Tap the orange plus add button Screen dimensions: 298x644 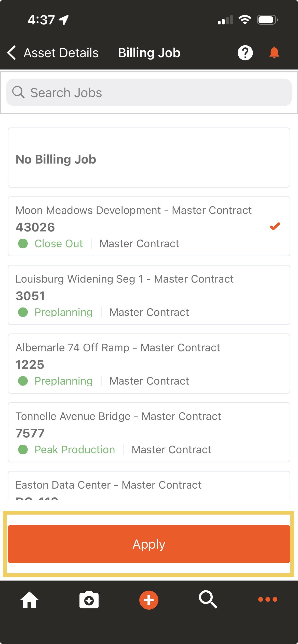pos(149,600)
